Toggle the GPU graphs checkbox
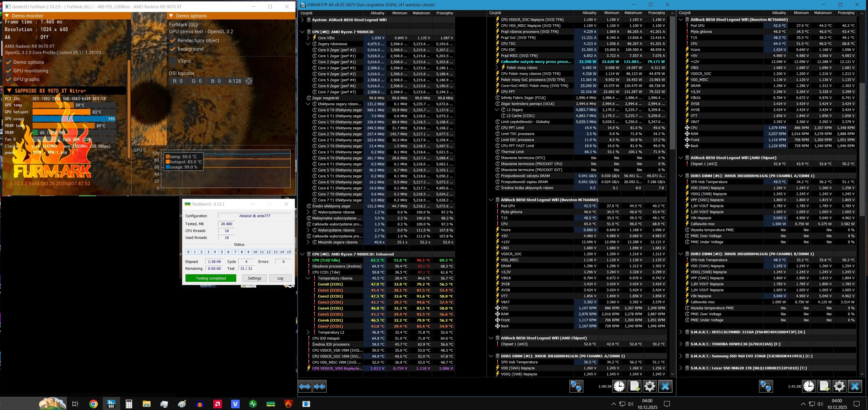Image resolution: width=868 pixels, height=410 pixels. 9,80
